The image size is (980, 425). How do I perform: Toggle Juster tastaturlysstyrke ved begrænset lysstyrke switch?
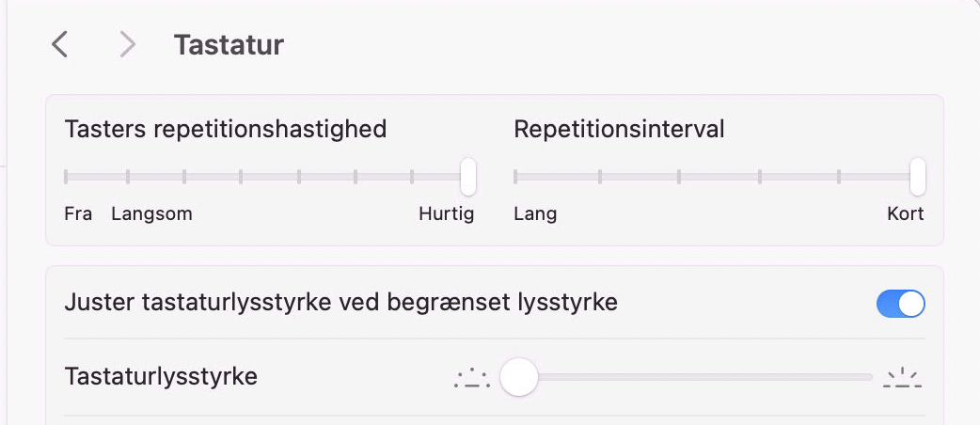[900, 304]
